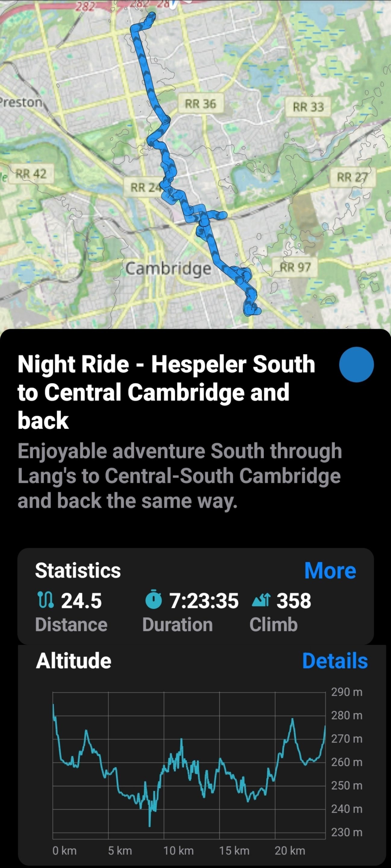Screen dimensions: 391x868
Task: Tap the climb mountain icon
Action: (x=261, y=601)
